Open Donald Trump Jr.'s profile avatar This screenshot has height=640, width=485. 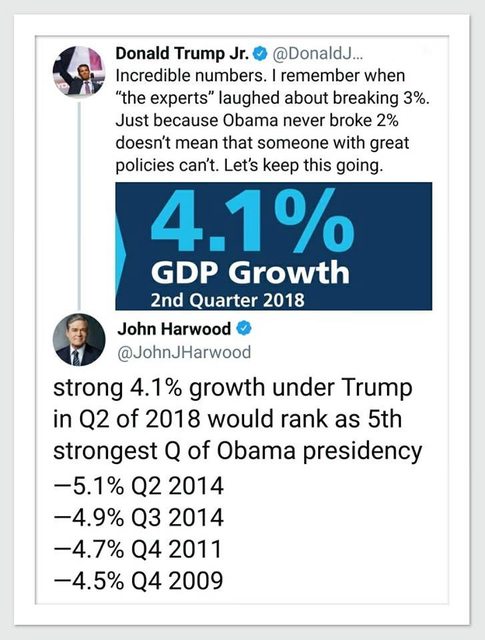click(x=79, y=72)
